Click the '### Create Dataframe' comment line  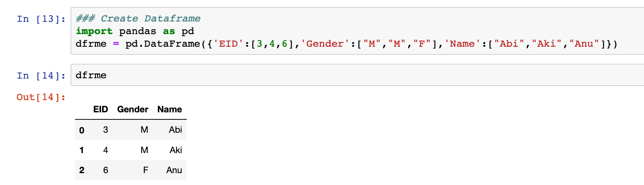(138, 19)
